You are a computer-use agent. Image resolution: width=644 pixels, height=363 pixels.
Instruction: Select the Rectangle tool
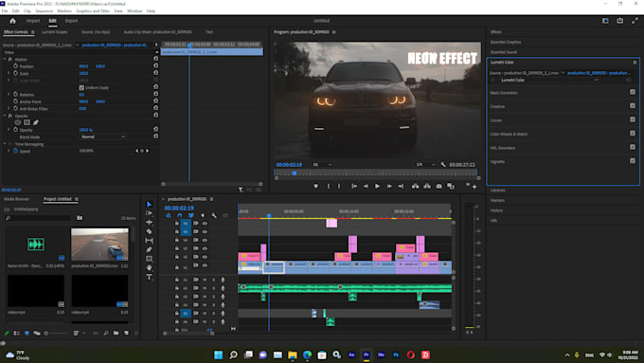pyautogui.click(x=149, y=259)
